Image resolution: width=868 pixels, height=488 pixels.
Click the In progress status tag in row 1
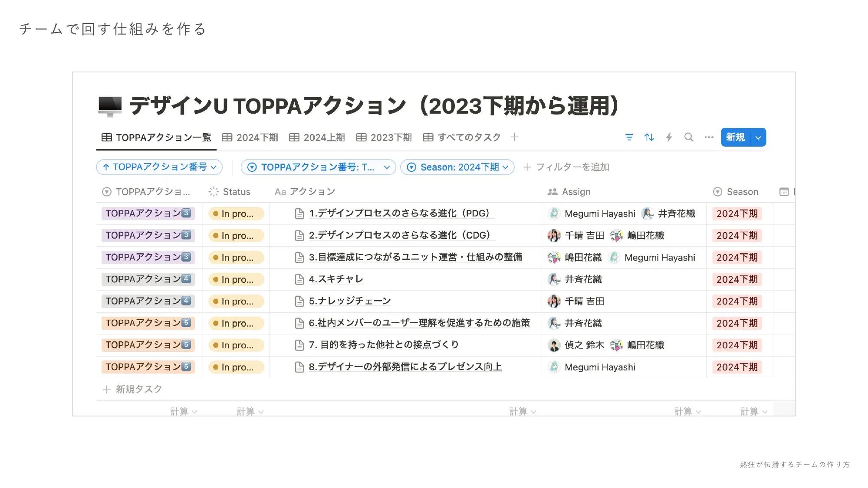pos(236,214)
